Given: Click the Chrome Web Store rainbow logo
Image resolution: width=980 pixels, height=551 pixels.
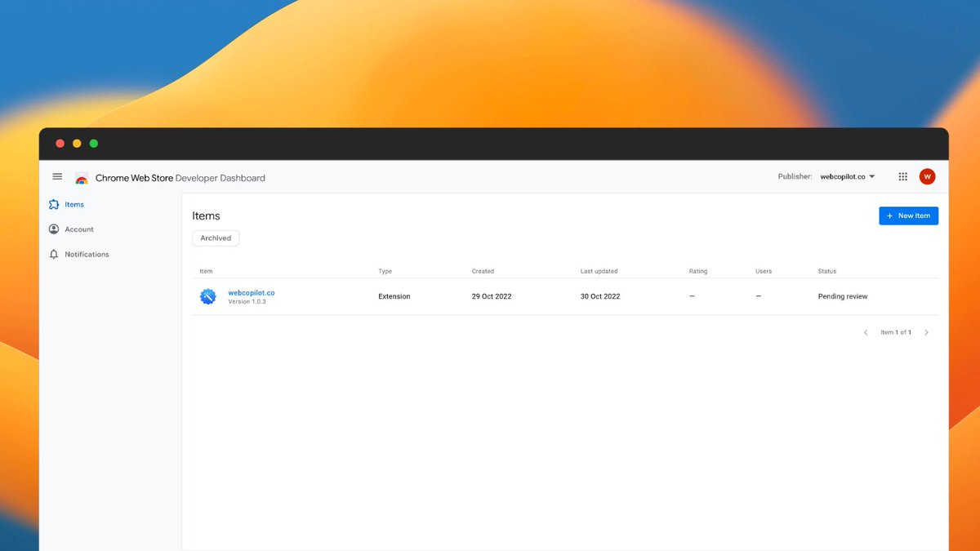Looking at the screenshot, I should 82,178.
